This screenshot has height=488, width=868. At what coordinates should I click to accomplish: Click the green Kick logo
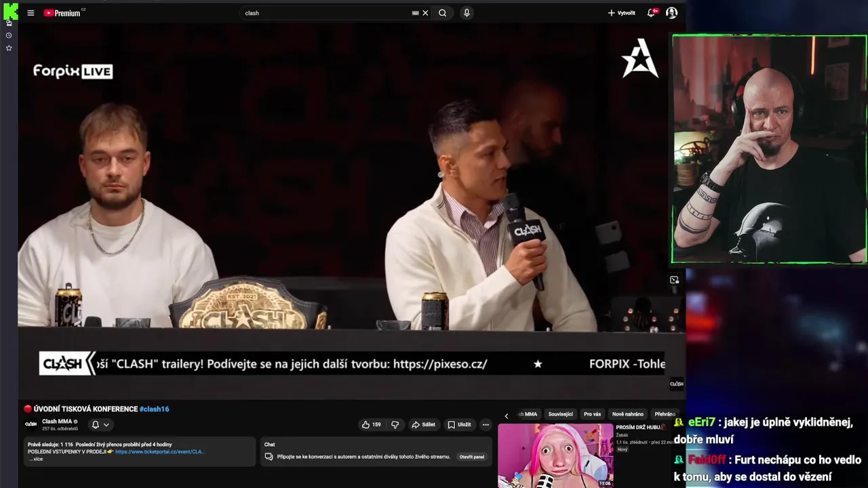click(10, 11)
